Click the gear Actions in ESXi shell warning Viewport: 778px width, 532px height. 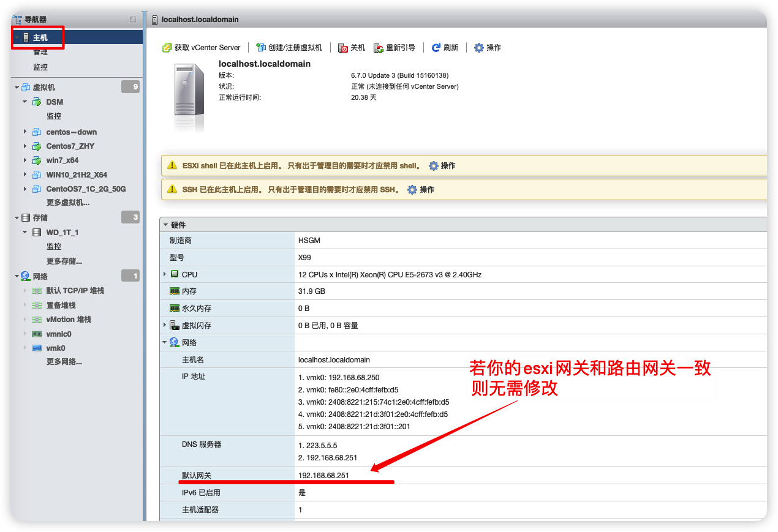click(434, 166)
